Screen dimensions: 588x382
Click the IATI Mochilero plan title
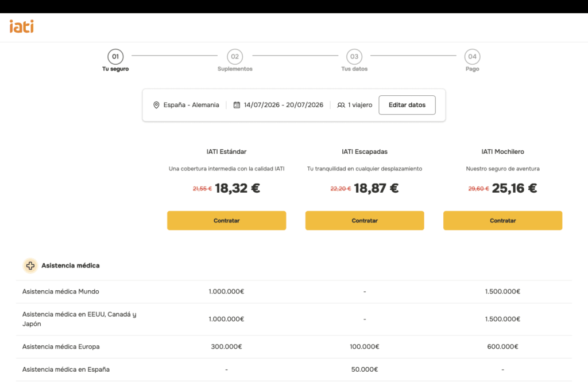tap(502, 151)
